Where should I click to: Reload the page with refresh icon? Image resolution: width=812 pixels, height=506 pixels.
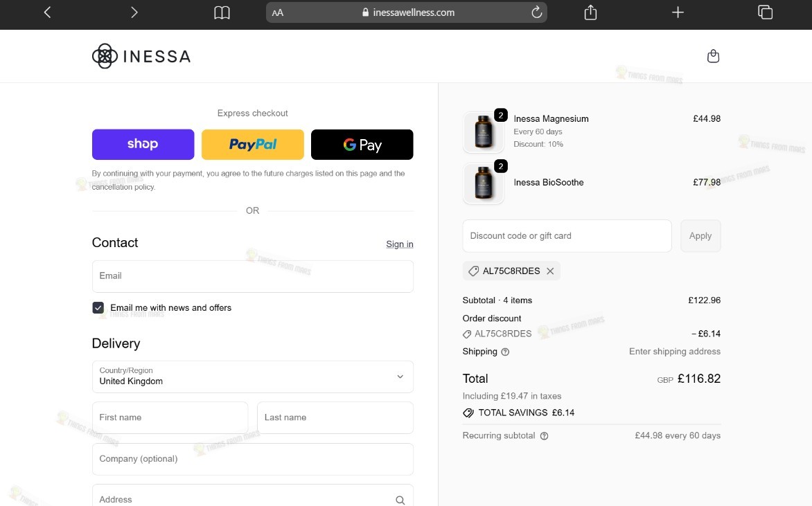click(x=536, y=12)
